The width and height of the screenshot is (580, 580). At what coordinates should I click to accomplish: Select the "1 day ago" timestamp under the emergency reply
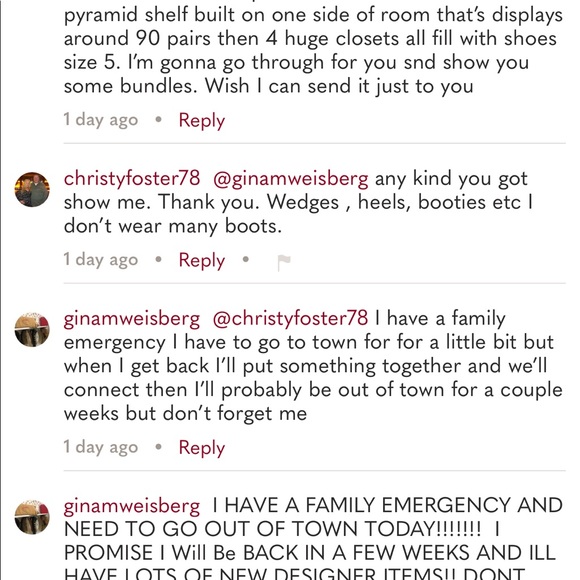pyautogui.click(x=101, y=447)
